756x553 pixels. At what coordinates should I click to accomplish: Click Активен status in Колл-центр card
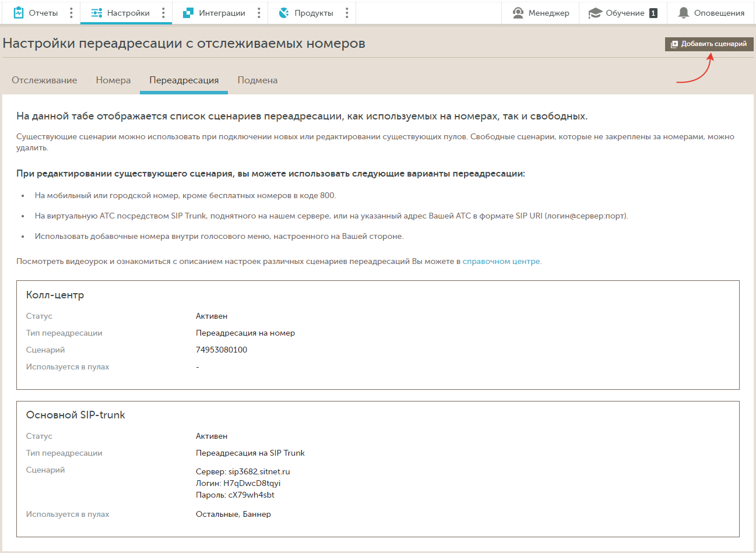(212, 316)
